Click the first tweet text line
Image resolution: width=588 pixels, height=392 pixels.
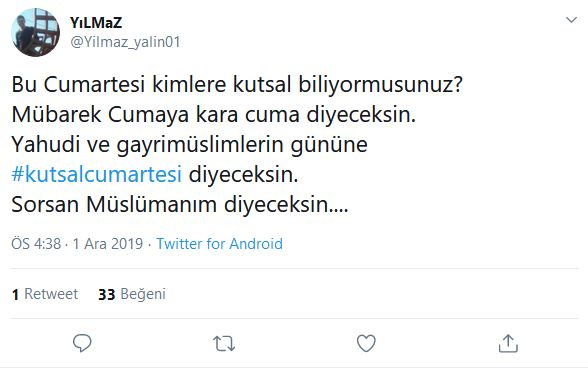point(237,85)
